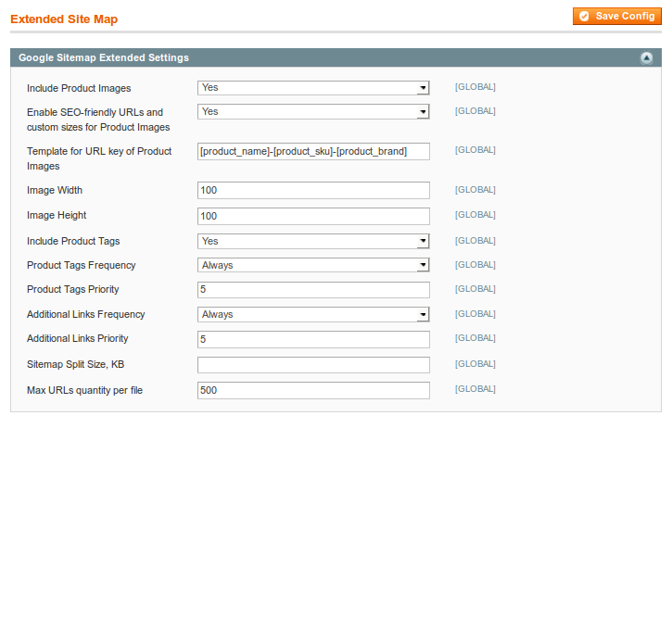Click the Max URLs quantity per file field
Image resolution: width=672 pixels, height=630 pixels.
pos(313,391)
